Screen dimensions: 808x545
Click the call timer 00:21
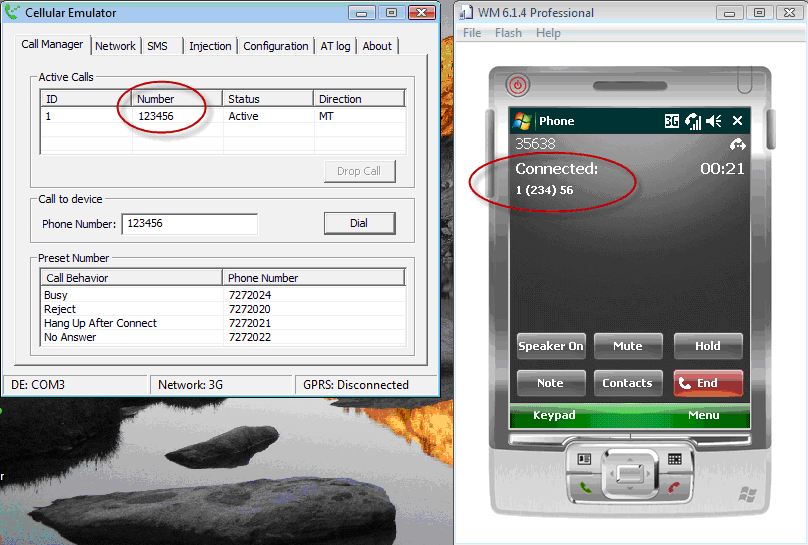pos(722,168)
